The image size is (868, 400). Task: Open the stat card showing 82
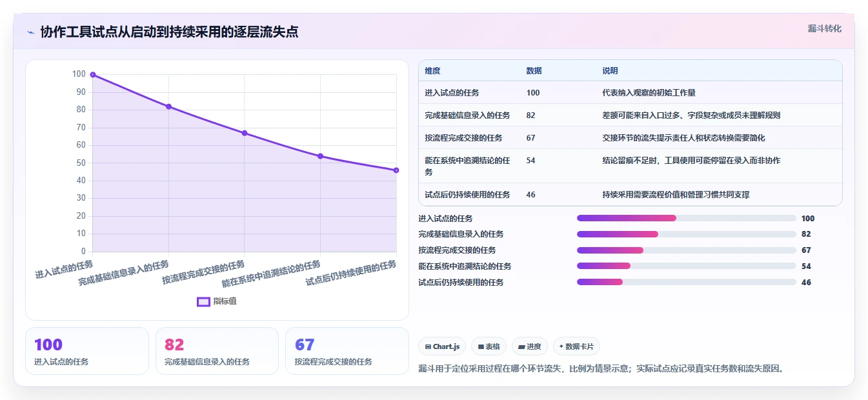[217, 351]
